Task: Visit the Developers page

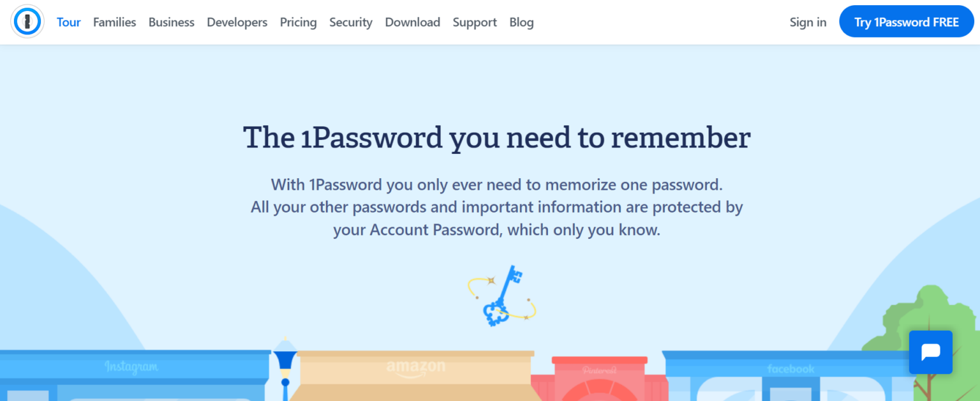Action: tap(237, 22)
